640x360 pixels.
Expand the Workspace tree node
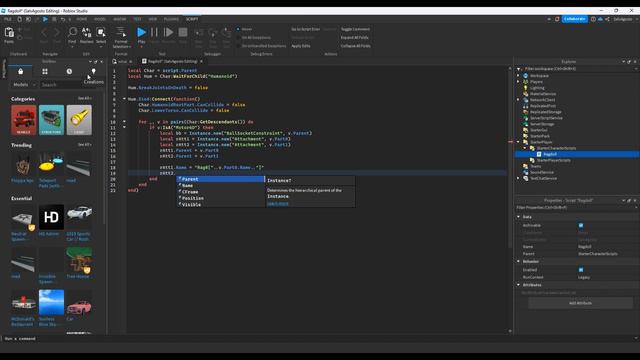pos(518,76)
